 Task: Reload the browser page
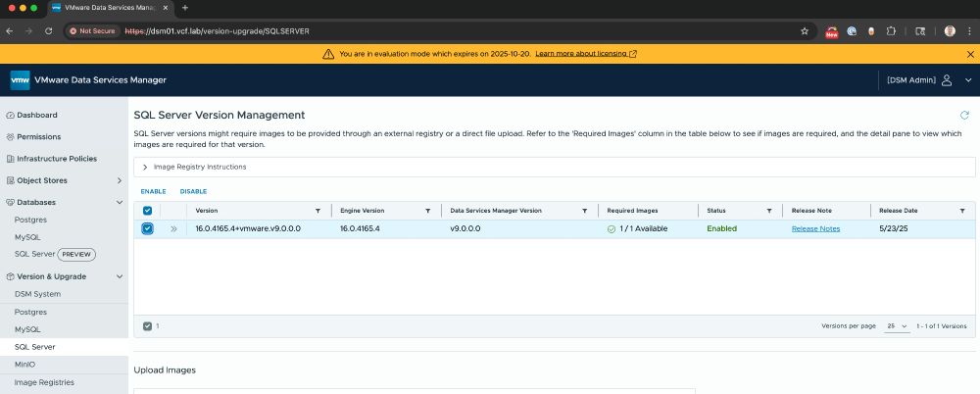coord(48,30)
